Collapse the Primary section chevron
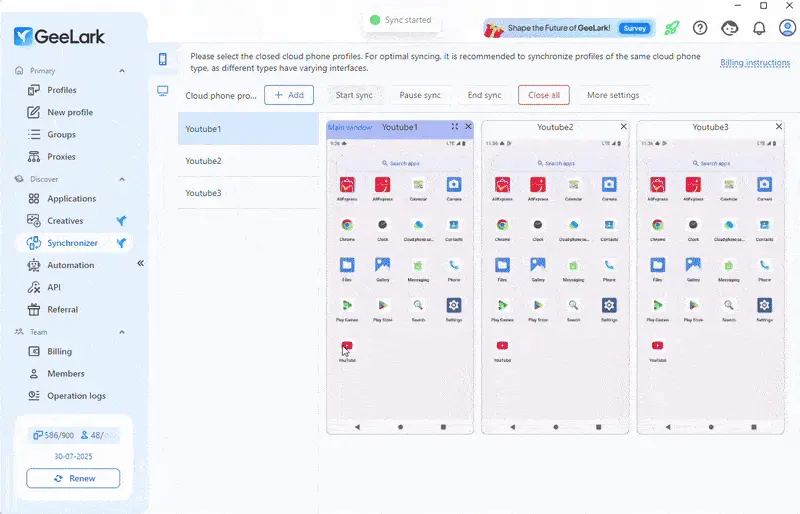Image resolution: width=800 pixels, height=514 pixels. pyautogui.click(x=122, y=70)
